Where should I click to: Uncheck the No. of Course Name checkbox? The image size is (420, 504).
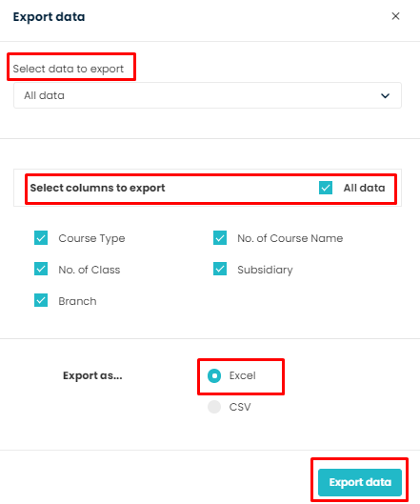[220, 238]
